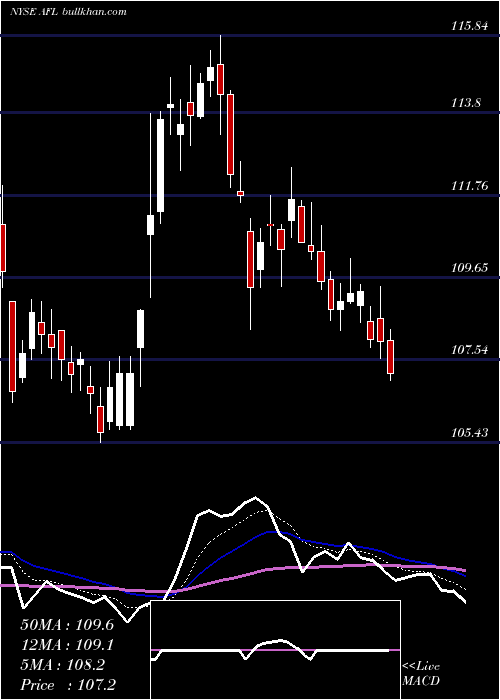Image resolution: width=500 pixels, height=700 pixels.
Task: Click the 12MA : 109.1 readout
Action: coord(67,645)
